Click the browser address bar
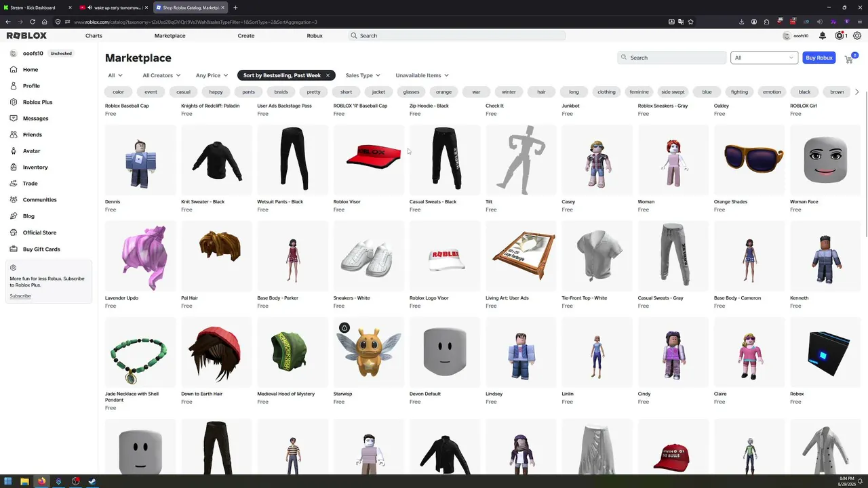This screenshot has width=868, height=488. (x=366, y=22)
